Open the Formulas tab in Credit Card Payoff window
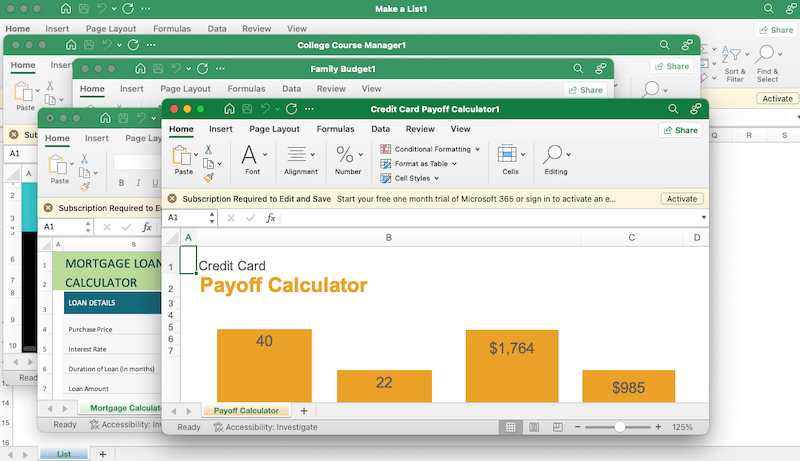Image resolution: width=800 pixels, height=461 pixels. click(335, 129)
